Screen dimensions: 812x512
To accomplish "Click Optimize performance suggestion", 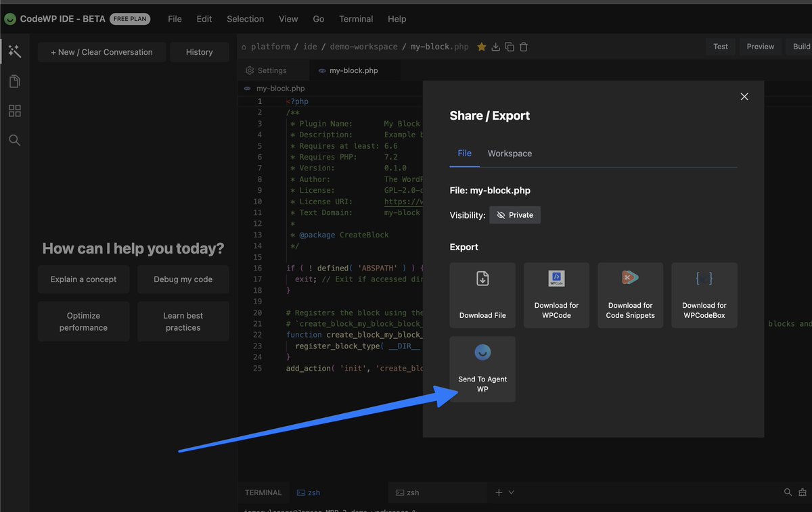I will [x=83, y=321].
